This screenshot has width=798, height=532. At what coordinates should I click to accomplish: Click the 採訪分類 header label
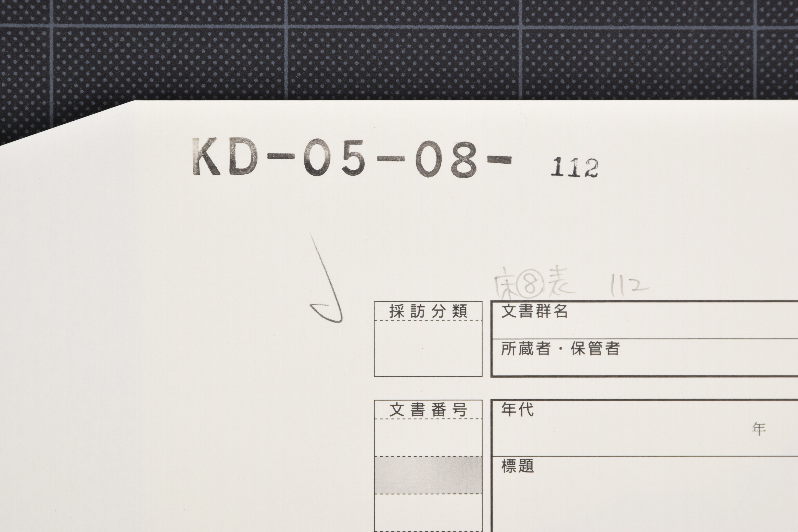pyautogui.click(x=428, y=311)
